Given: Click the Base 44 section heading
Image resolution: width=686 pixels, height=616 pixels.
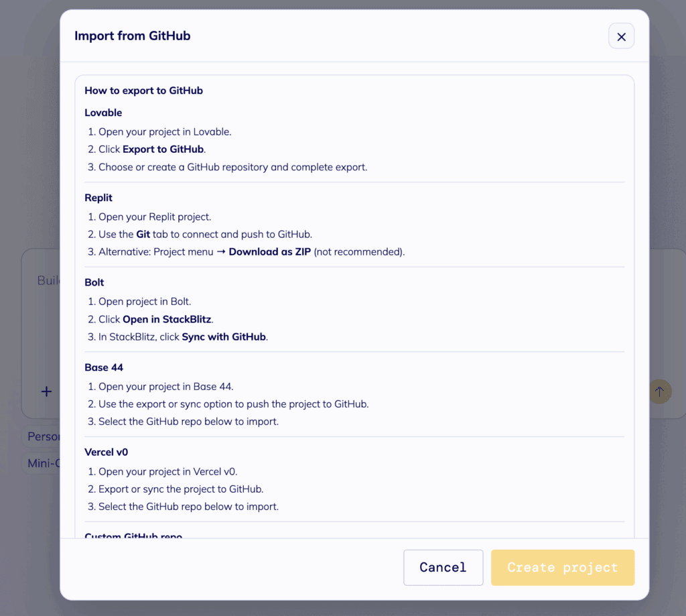Looking at the screenshot, I should (x=104, y=367).
